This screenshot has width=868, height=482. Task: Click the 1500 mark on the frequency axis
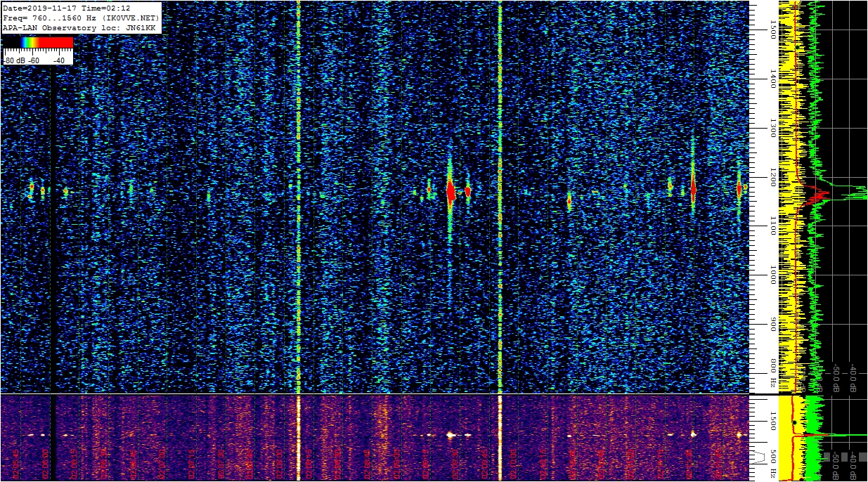pyautogui.click(x=772, y=29)
